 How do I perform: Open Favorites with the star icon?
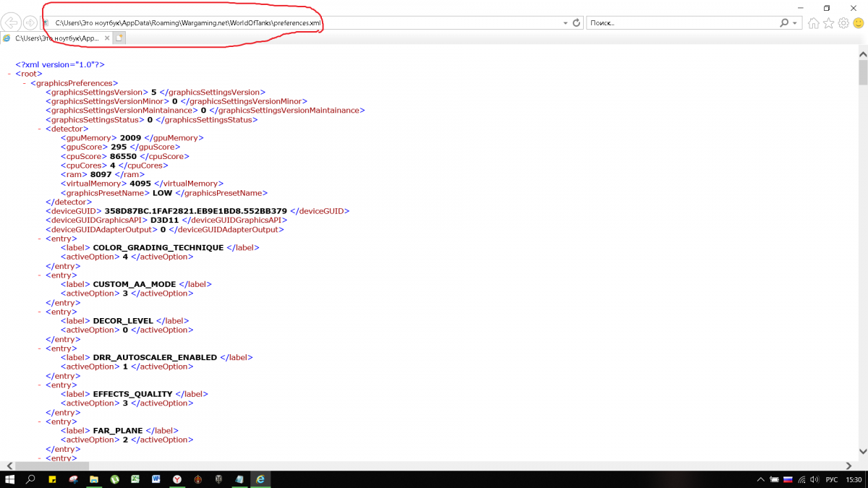pyautogui.click(x=829, y=23)
